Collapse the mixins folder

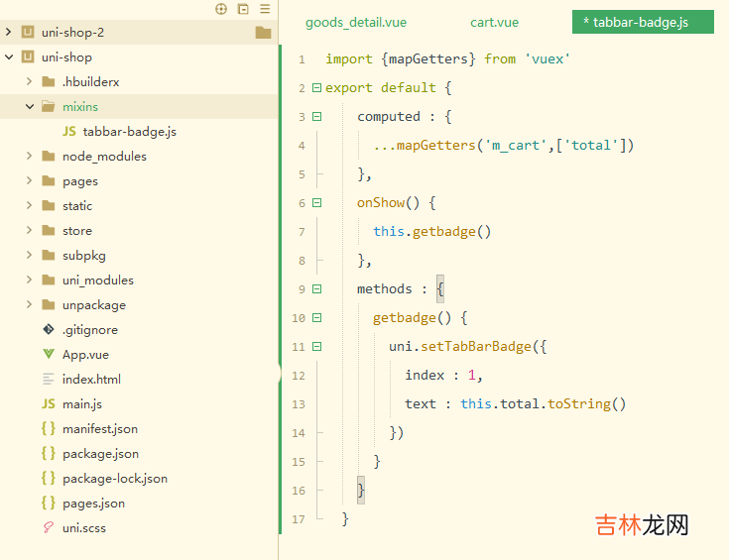coord(30,107)
